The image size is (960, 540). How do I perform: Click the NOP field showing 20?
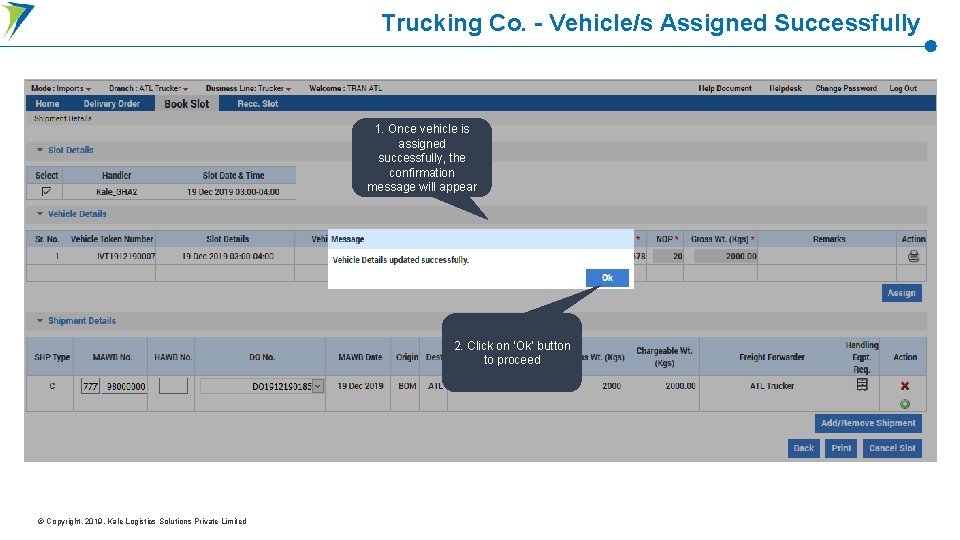pyautogui.click(x=669, y=256)
